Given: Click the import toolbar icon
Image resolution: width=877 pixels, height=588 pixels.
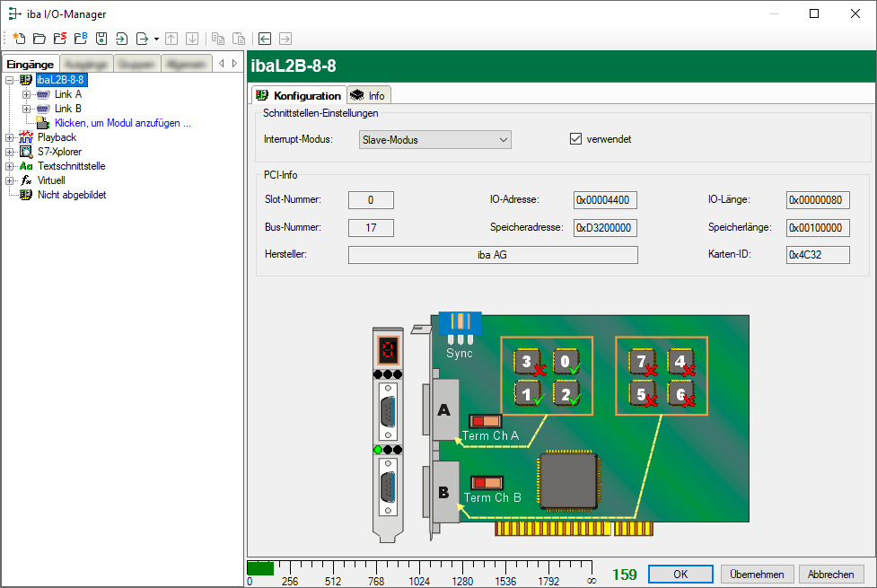Looking at the screenshot, I should click(122, 39).
